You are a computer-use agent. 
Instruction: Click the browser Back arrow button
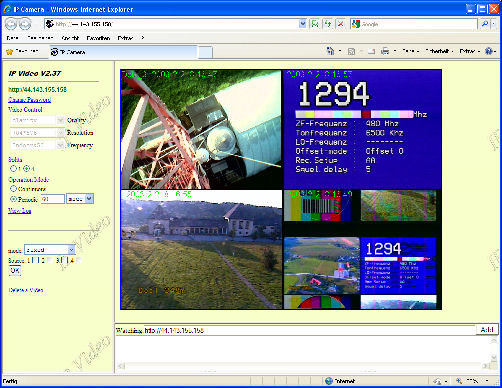tap(11, 24)
